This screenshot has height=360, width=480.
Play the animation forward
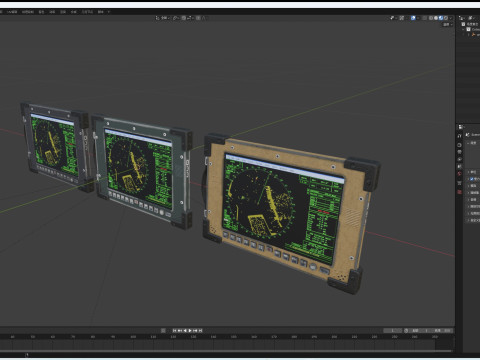(x=190, y=330)
